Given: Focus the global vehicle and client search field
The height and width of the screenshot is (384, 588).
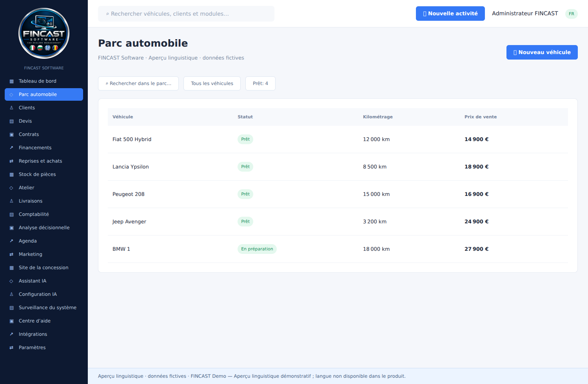Looking at the screenshot, I should [186, 14].
